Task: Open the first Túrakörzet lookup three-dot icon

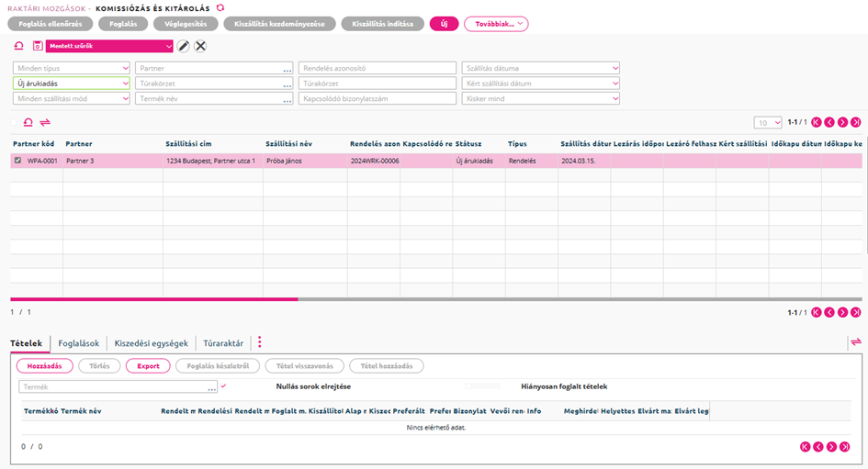Action: 287,84
